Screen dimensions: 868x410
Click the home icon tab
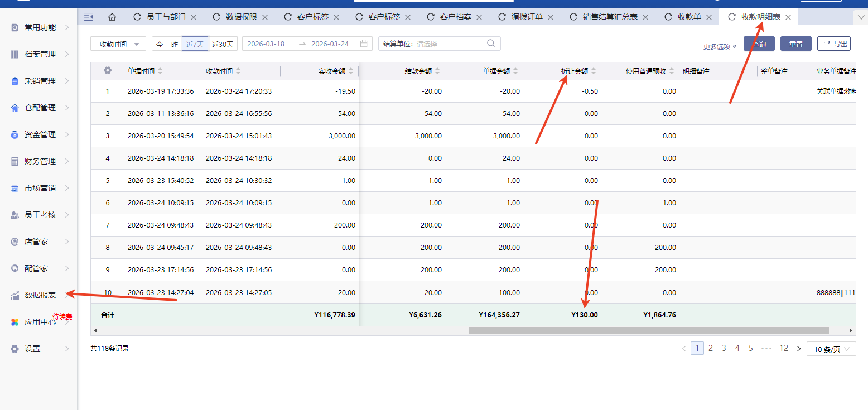(x=112, y=17)
